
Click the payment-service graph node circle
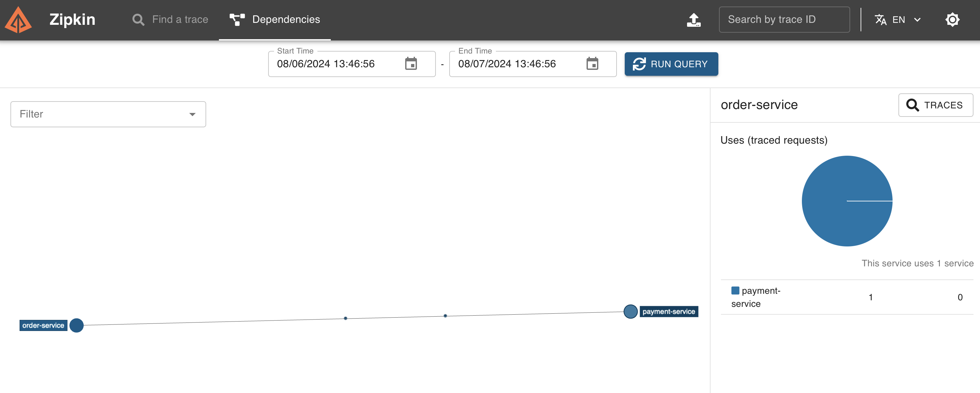click(630, 311)
